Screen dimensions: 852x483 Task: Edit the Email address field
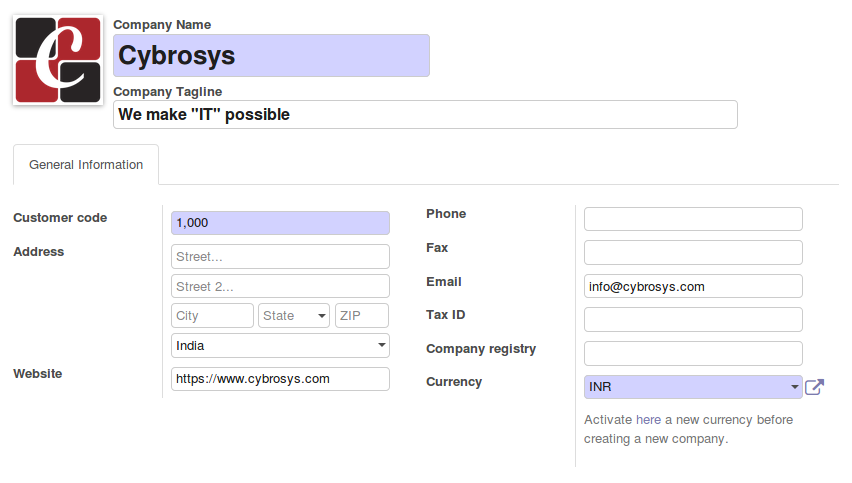click(x=693, y=286)
